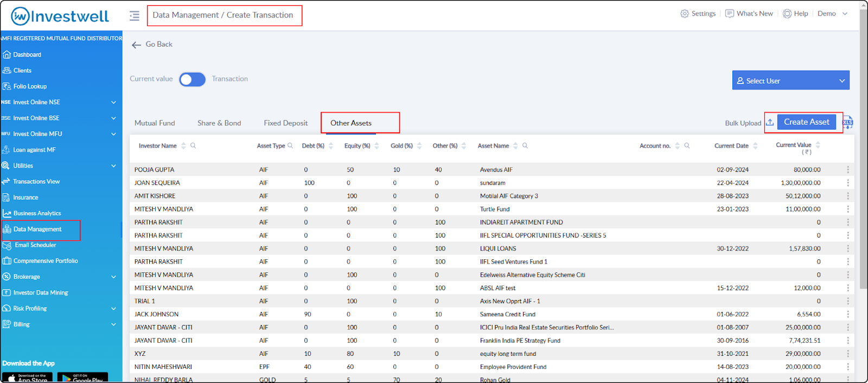Open App Store download badge
Image resolution: width=868 pixels, height=383 pixels.
click(27, 378)
